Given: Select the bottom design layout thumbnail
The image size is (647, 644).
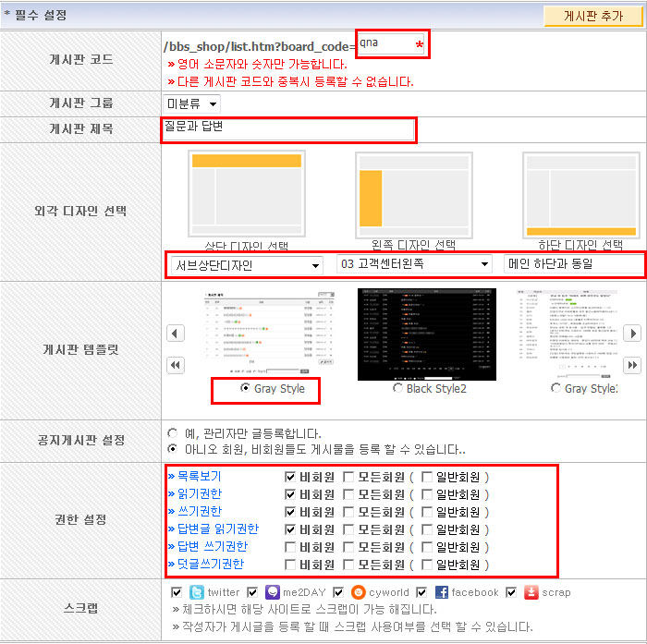Looking at the screenshot, I should [581, 196].
